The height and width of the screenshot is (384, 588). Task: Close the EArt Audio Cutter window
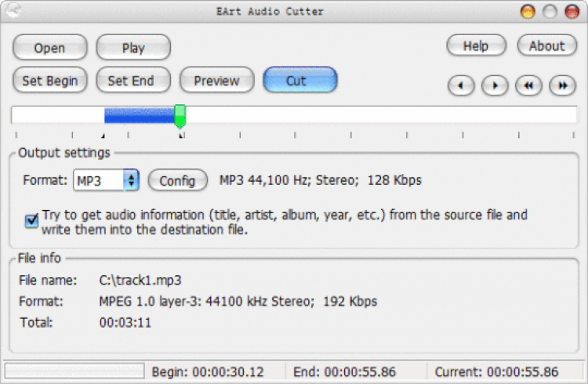(x=572, y=12)
